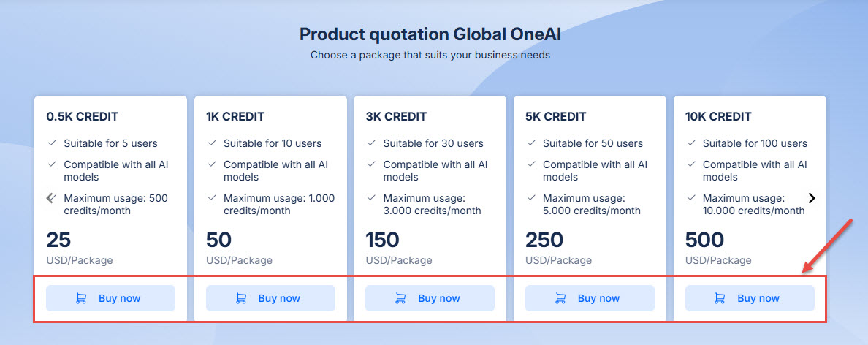Buy the 0.5K CREDIT package now
Image resolution: width=868 pixels, height=345 pixels.
110,298
